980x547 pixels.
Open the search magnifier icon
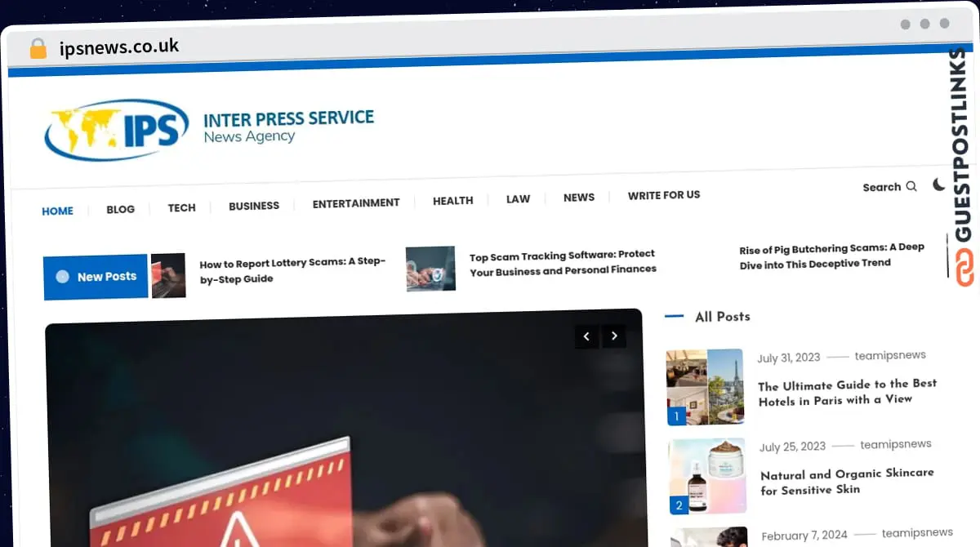click(911, 187)
